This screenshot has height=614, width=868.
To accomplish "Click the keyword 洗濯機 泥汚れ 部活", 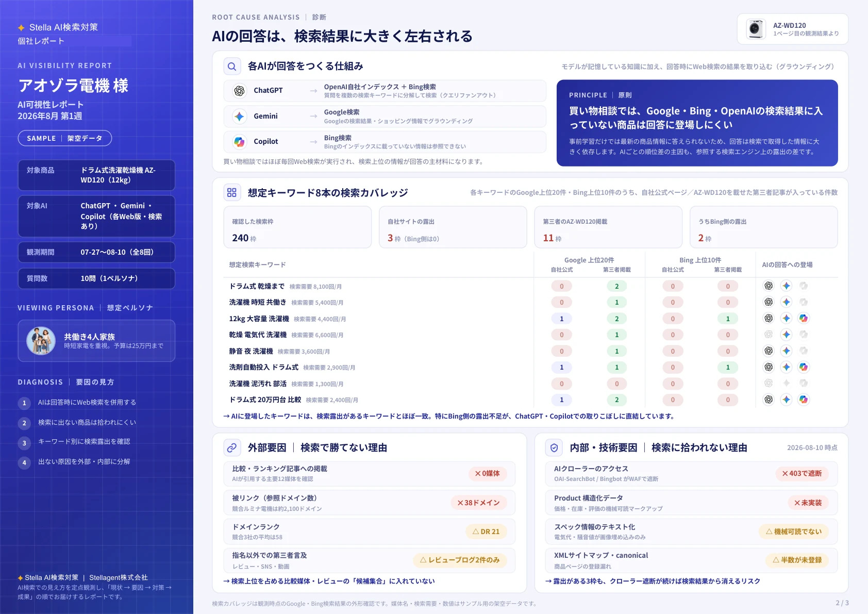I will (x=258, y=384).
